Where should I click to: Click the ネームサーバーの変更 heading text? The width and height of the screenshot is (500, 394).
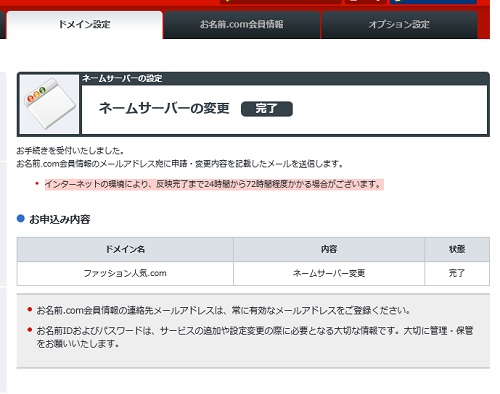coord(164,108)
